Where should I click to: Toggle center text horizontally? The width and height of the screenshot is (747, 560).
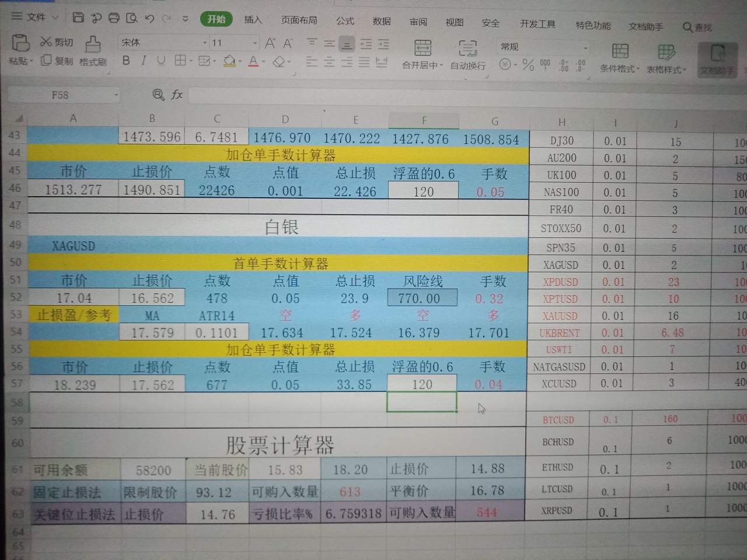click(329, 62)
